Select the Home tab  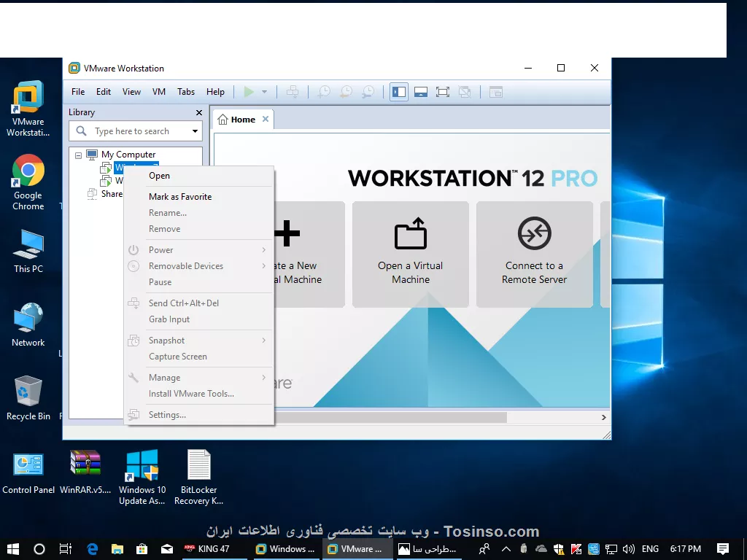[243, 120]
